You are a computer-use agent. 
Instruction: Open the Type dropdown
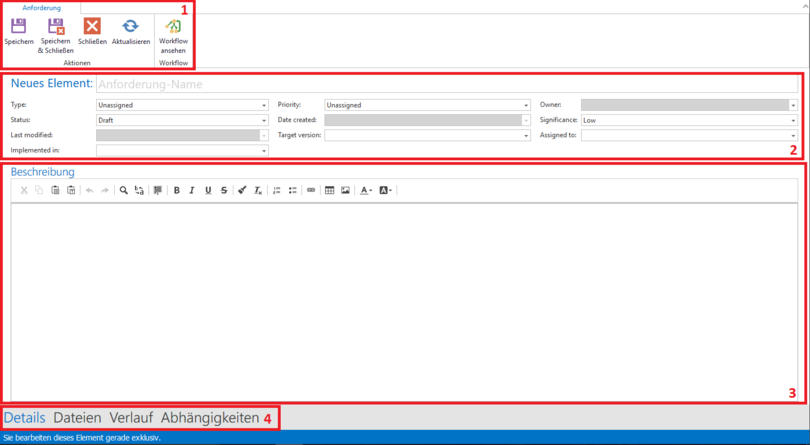182,105
